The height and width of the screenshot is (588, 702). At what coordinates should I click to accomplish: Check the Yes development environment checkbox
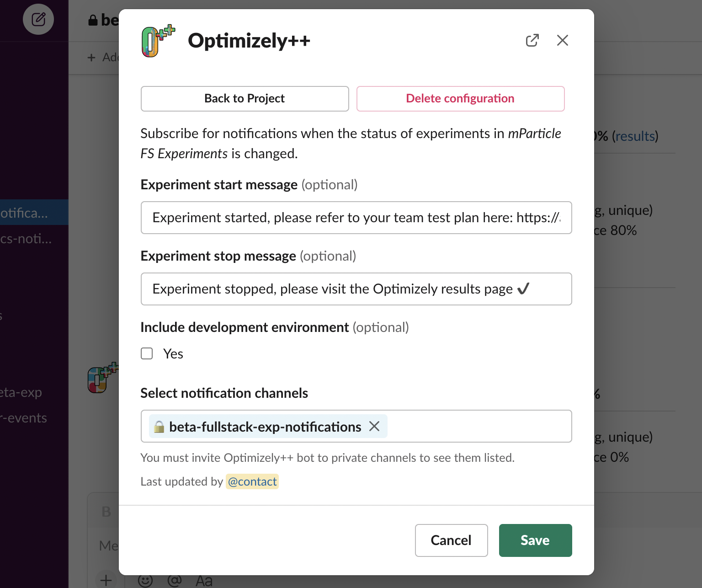click(x=147, y=353)
